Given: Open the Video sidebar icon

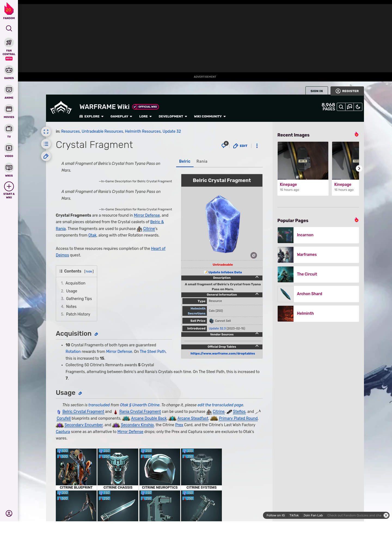Looking at the screenshot, I should pyautogui.click(x=9, y=148).
